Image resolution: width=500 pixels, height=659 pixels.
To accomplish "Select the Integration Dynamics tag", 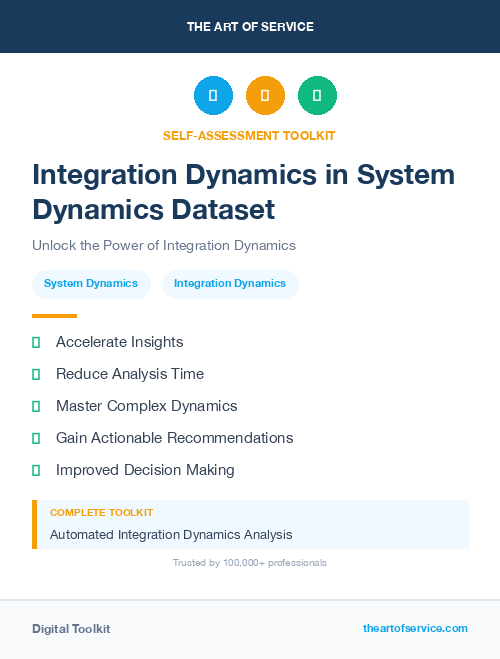I will [230, 284].
